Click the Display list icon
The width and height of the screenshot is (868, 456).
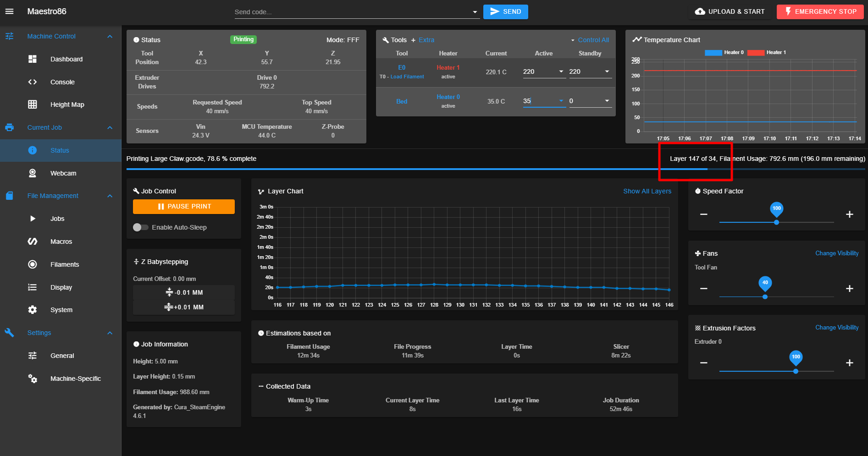pyautogui.click(x=33, y=287)
